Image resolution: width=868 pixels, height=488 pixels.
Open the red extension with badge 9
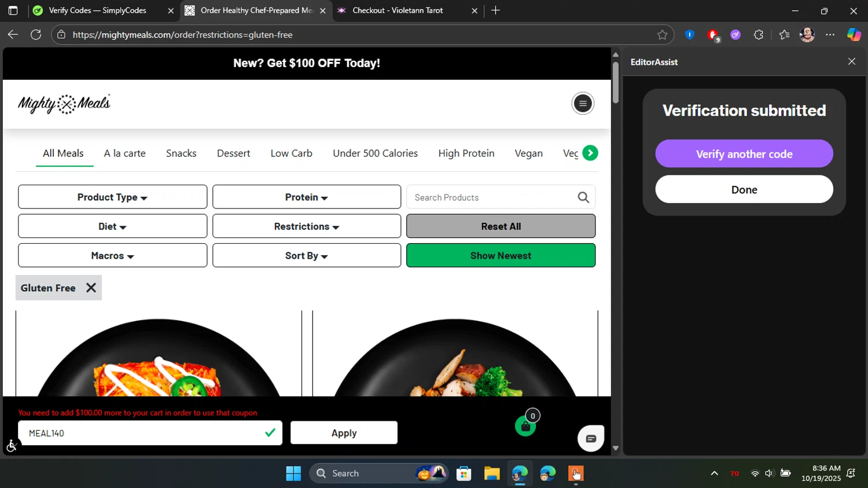tap(713, 35)
